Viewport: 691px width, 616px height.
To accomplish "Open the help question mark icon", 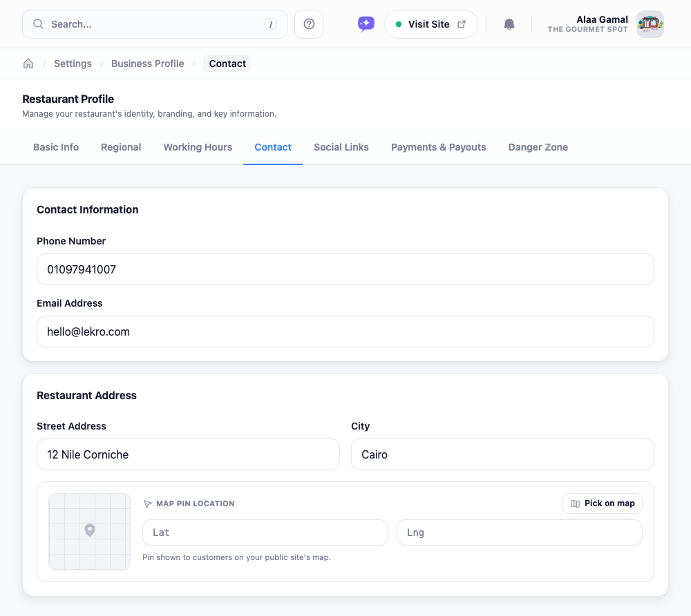I will click(309, 24).
